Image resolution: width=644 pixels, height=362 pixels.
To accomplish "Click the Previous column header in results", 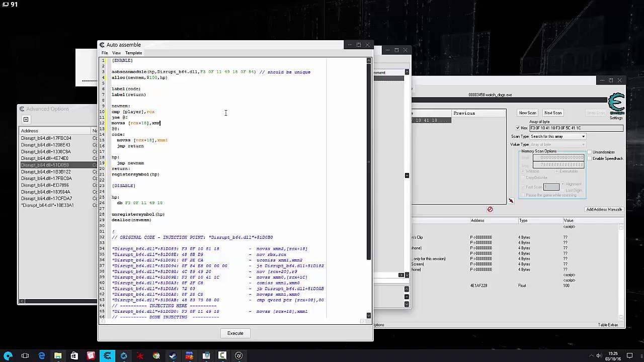I will (478, 113).
